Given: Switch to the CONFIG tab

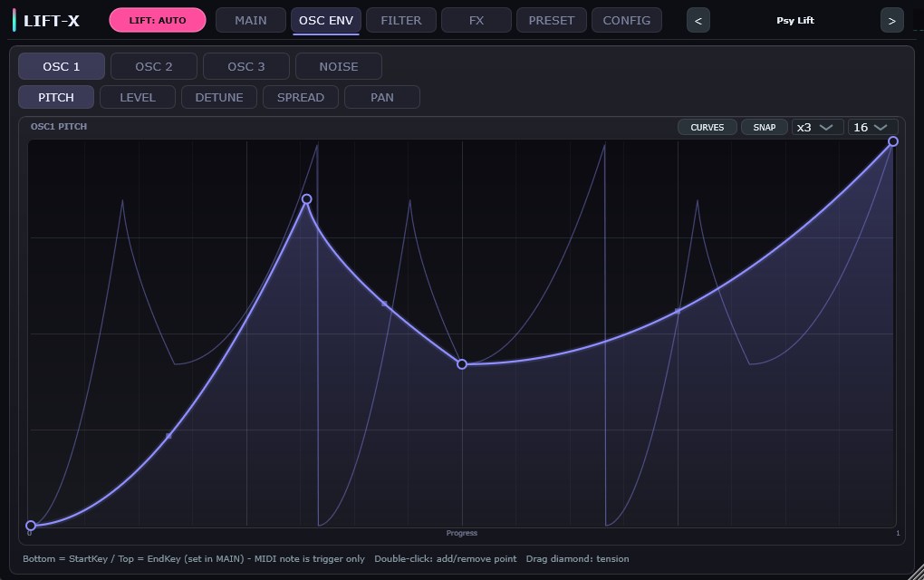Looking at the screenshot, I should pos(626,20).
